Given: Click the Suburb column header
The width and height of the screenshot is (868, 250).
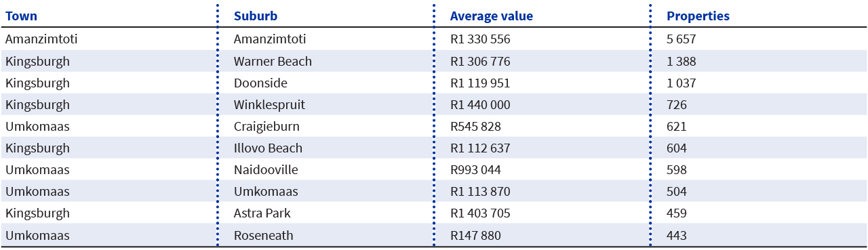Looking at the screenshot, I should 256,16.
